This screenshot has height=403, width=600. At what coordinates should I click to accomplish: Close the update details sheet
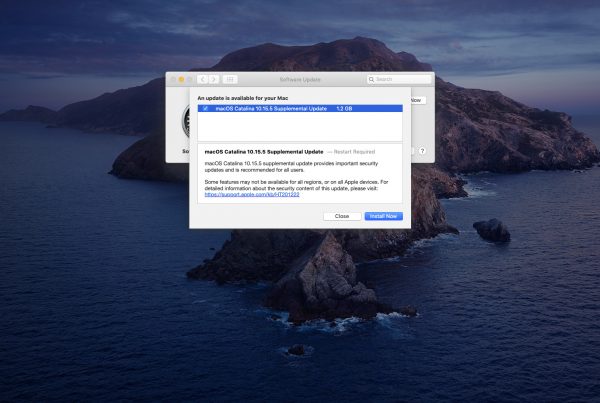pos(342,216)
